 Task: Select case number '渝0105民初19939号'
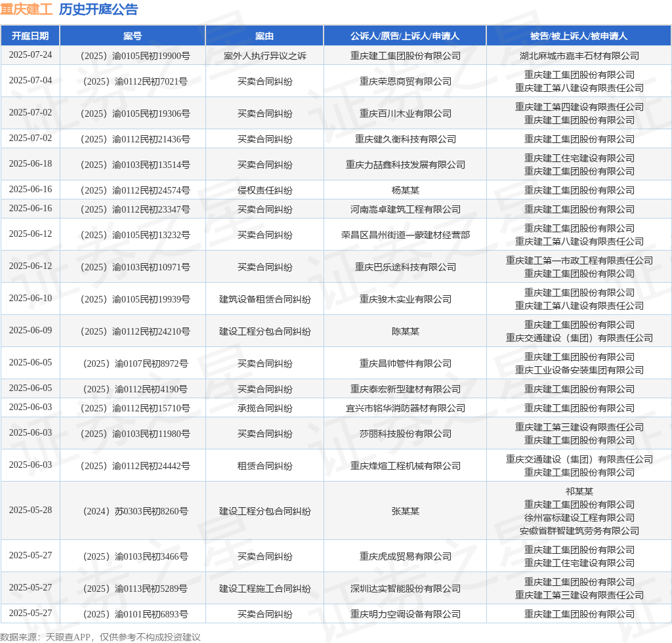(151, 299)
